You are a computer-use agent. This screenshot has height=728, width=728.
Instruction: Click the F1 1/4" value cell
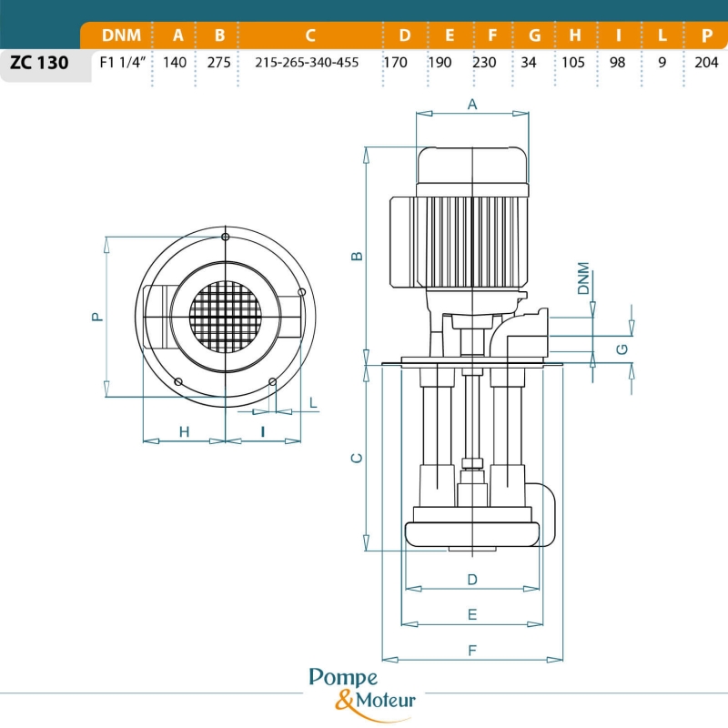(122, 63)
